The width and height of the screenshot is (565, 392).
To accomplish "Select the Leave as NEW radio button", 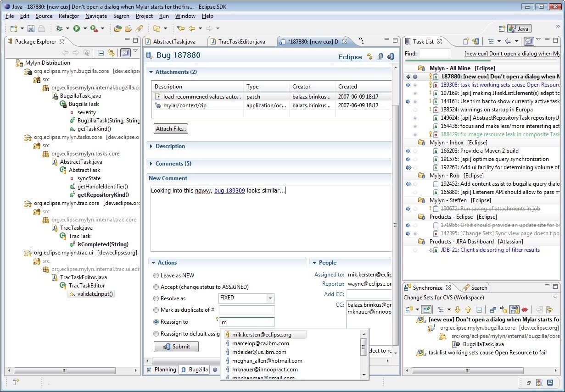I will 156,276.
